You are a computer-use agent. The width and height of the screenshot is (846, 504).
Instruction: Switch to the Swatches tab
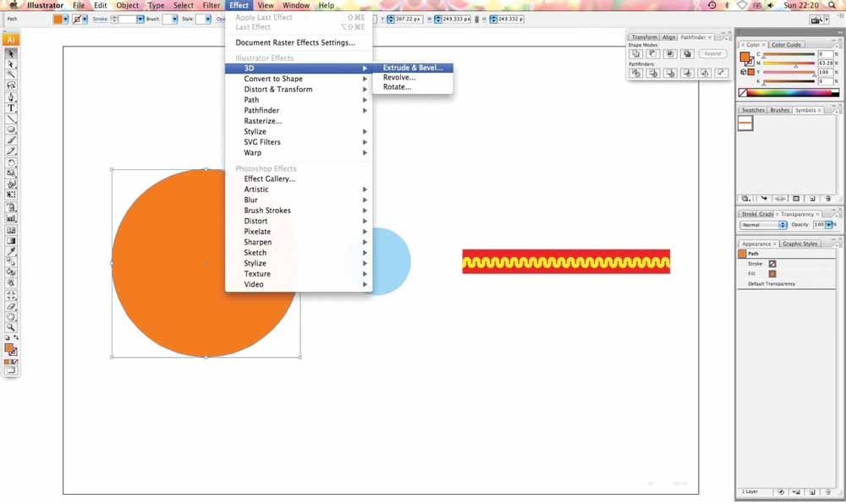[753, 110]
